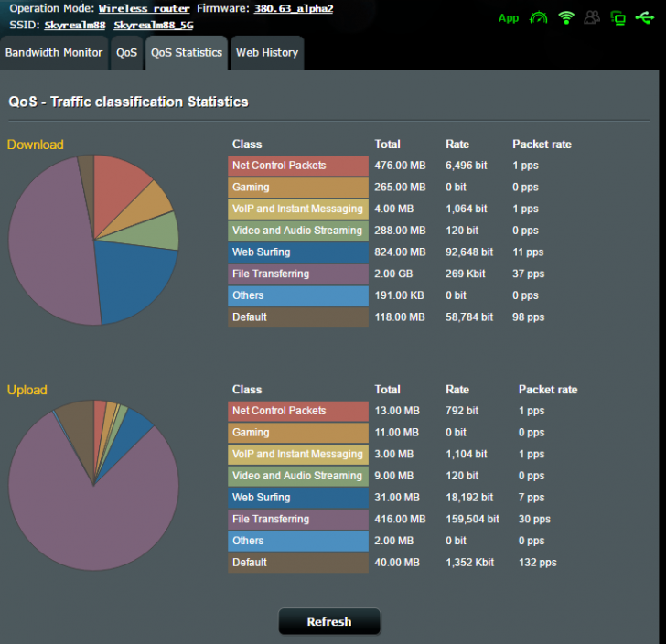This screenshot has width=666, height=644.
Task: Click the Download Default class bar
Action: point(298,317)
